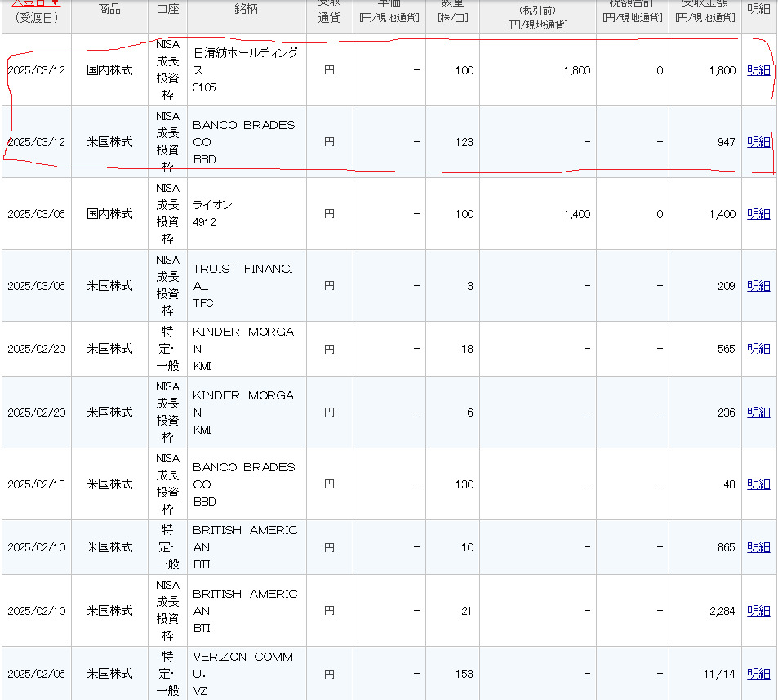Click received amount 11,414
The height and width of the screenshot is (700, 778).
coord(719,674)
